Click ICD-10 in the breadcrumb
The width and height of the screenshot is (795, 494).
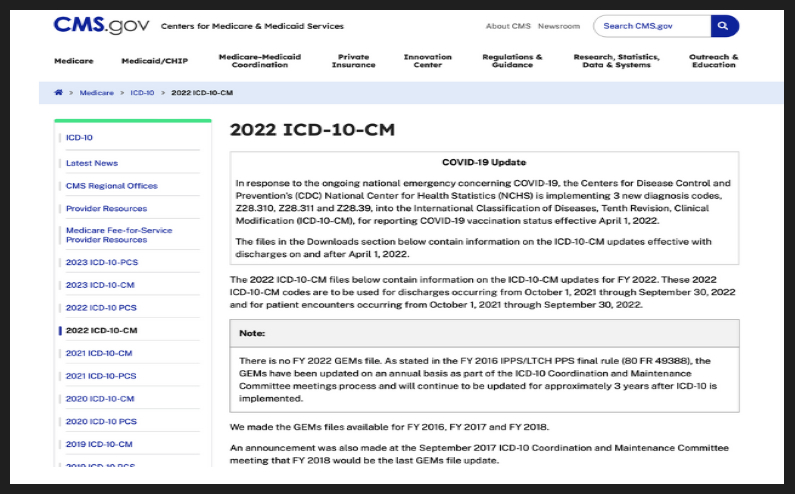coord(142,93)
